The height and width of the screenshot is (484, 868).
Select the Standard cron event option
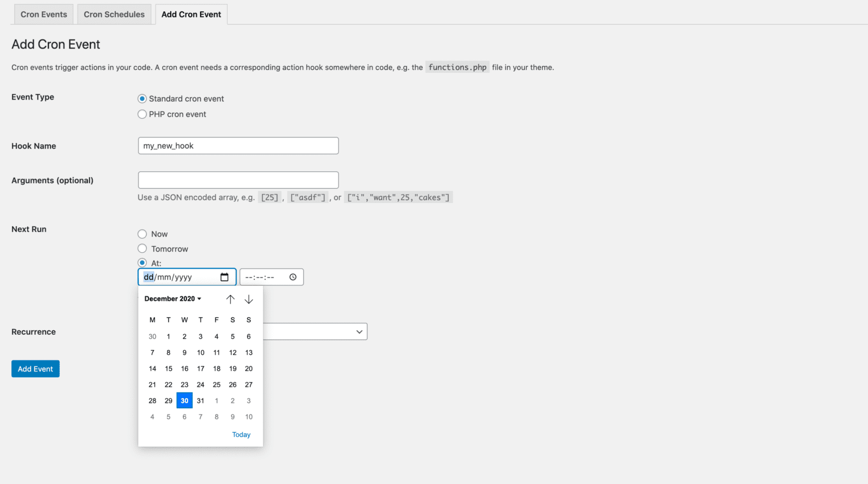142,98
